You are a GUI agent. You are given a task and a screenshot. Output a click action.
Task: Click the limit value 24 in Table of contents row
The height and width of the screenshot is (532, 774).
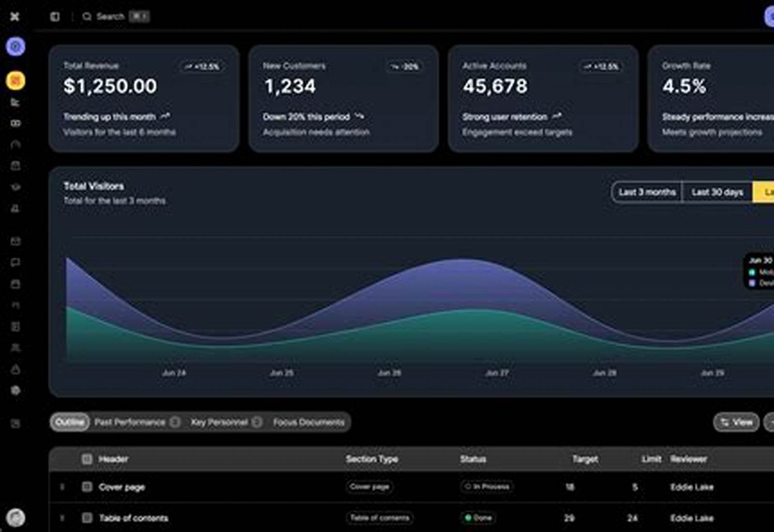pos(632,518)
